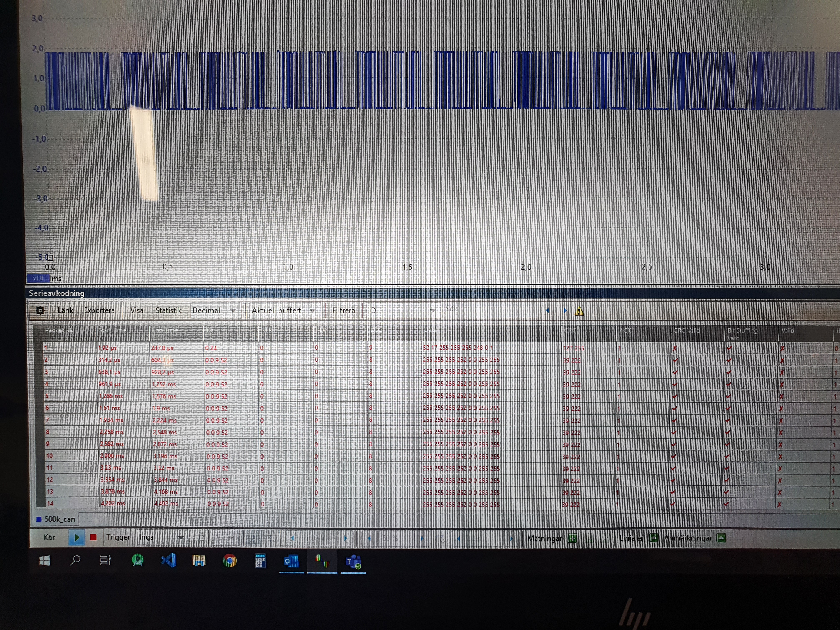Sort by Packet column header
The image size is (840, 630).
59,330
